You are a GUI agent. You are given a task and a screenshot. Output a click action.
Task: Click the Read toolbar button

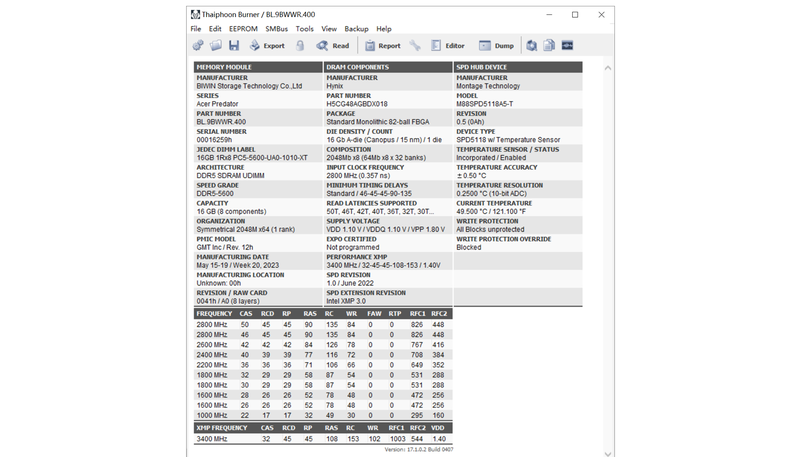click(x=333, y=45)
